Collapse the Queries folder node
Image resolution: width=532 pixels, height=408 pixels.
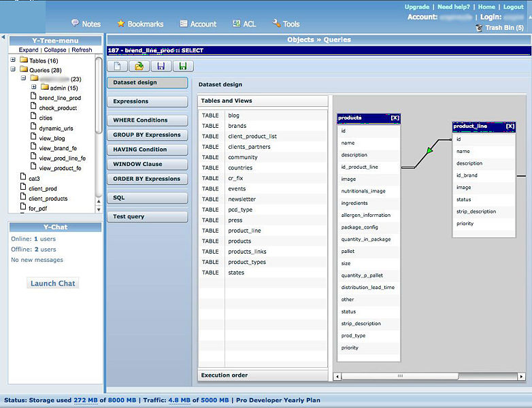13,69
